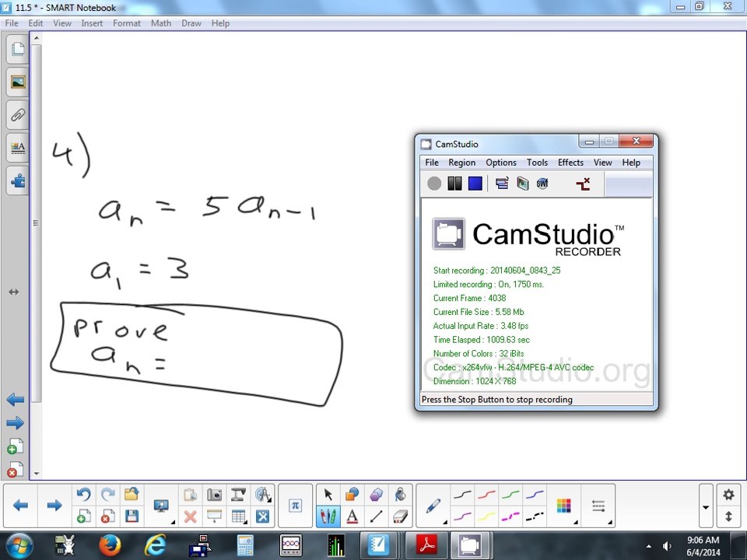Open the Add-ons puzzle piece tab
The height and width of the screenshot is (560, 747).
click(18, 181)
